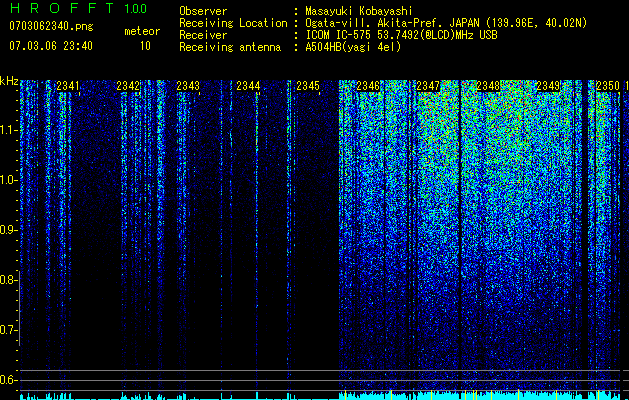Click the 2346 time marker

point(368,86)
